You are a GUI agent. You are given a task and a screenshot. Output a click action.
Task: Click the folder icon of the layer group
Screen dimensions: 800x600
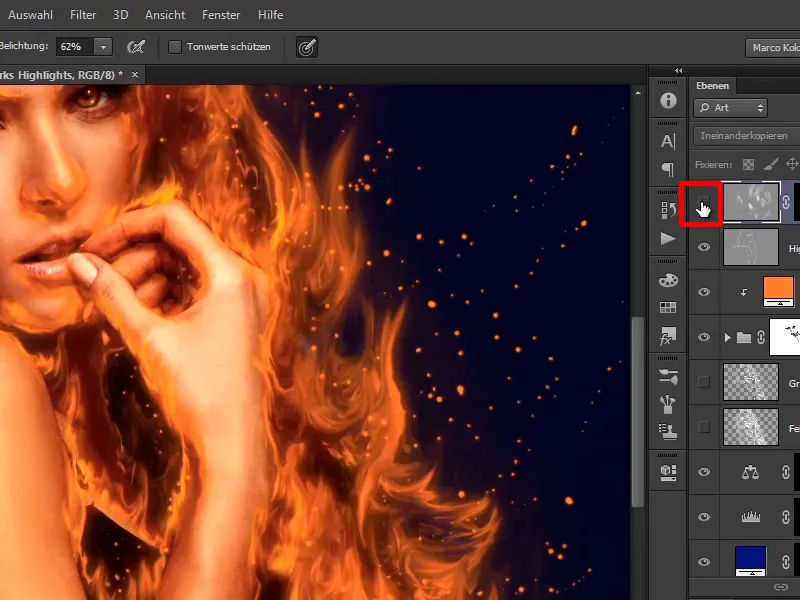[744, 337]
